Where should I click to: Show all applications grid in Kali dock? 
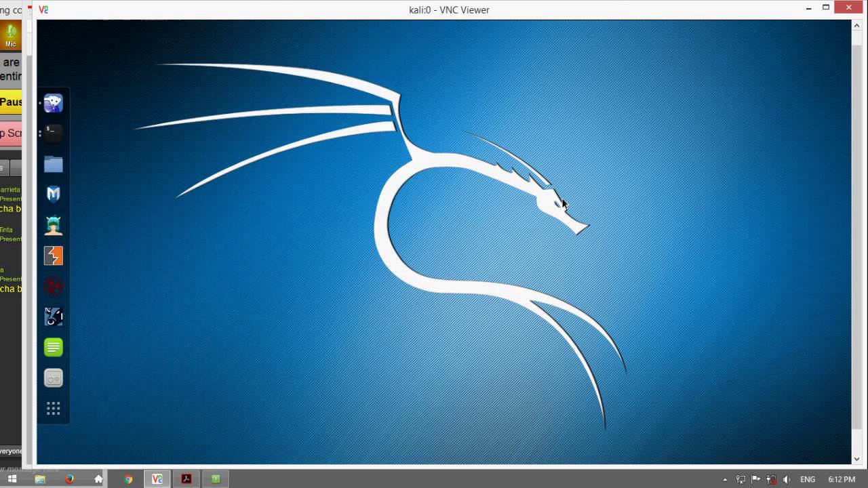[x=53, y=408]
